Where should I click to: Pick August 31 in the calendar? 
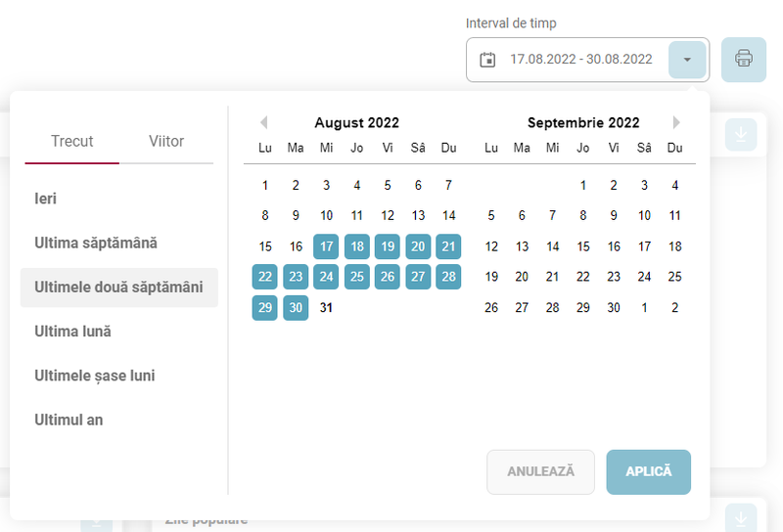coord(326,307)
